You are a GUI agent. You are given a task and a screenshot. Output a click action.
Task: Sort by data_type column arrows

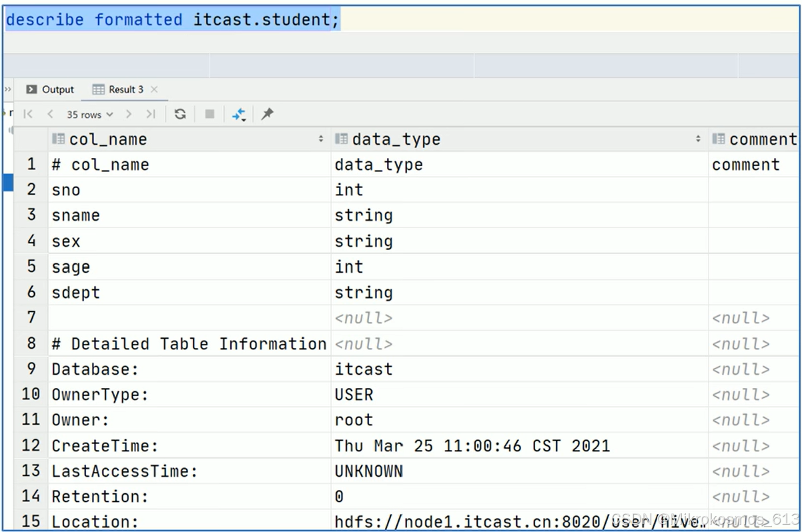click(699, 139)
